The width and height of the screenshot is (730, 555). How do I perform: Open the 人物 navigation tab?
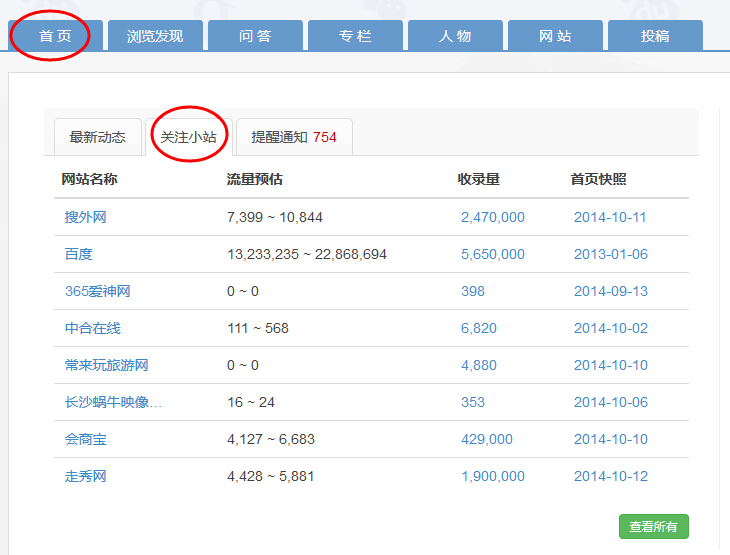click(x=455, y=35)
